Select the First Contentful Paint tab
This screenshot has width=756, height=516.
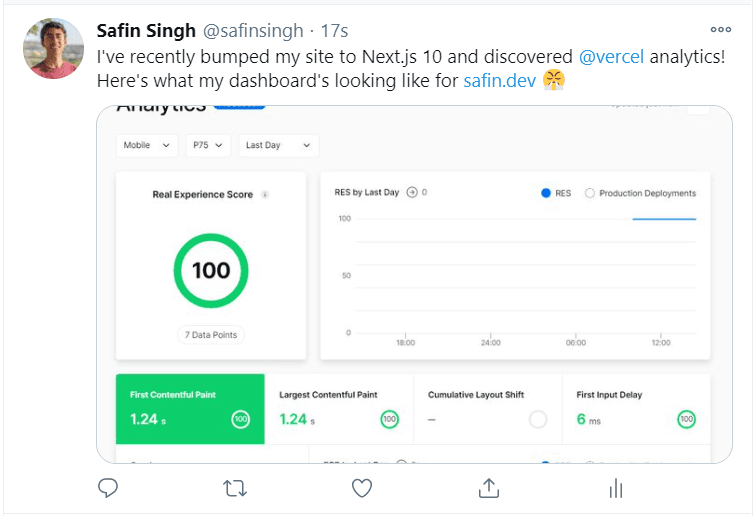click(190, 409)
